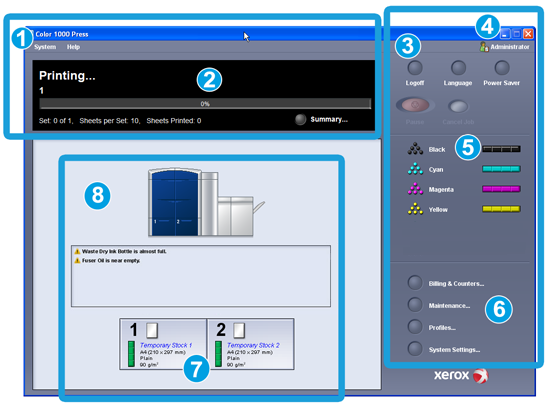
Task: Open the job Summary button
Action: (300, 119)
